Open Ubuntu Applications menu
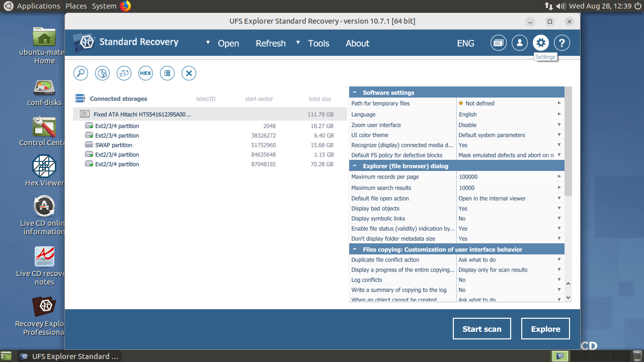The image size is (644, 362). pyautogui.click(x=38, y=6)
